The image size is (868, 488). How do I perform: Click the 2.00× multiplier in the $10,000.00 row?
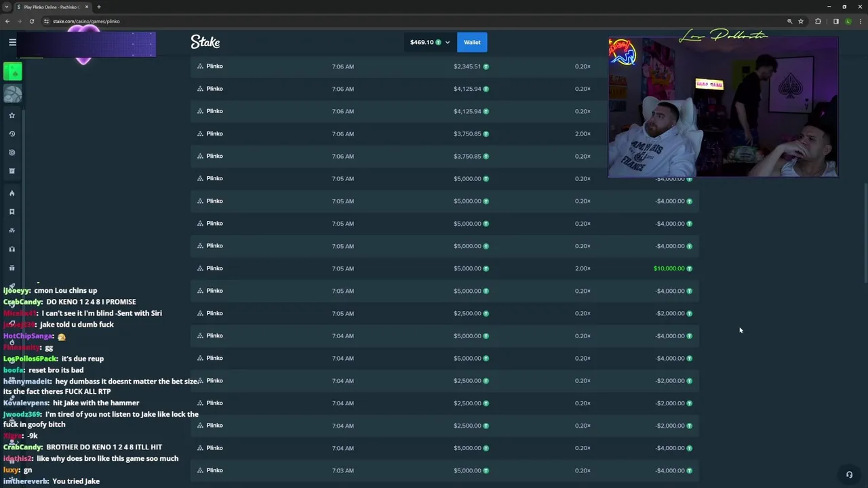(x=583, y=268)
